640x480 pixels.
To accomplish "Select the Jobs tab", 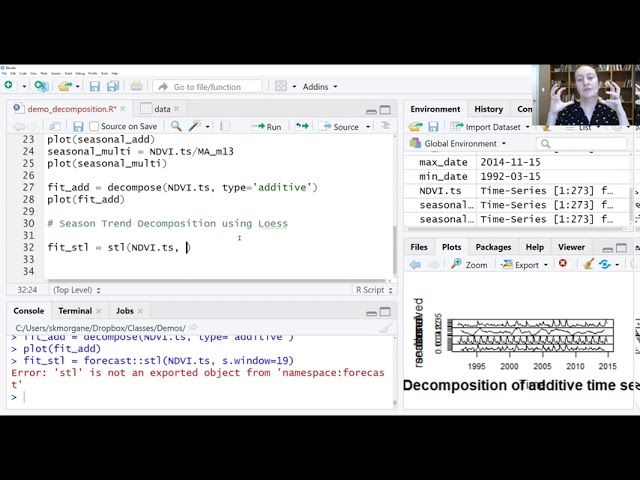I will (124, 311).
